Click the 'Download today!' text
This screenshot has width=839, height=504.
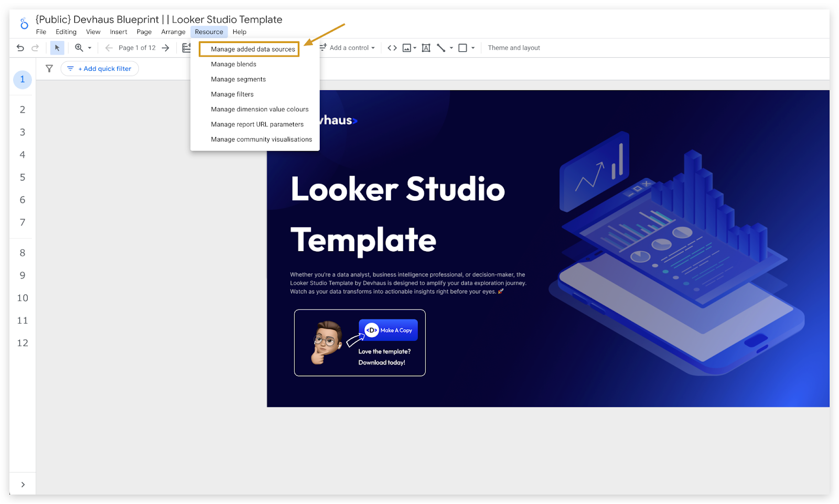pyautogui.click(x=382, y=363)
